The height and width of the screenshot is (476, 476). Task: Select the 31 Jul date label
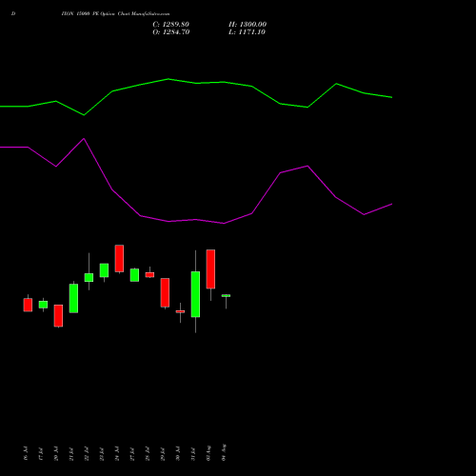pyautogui.click(x=193, y=454)
